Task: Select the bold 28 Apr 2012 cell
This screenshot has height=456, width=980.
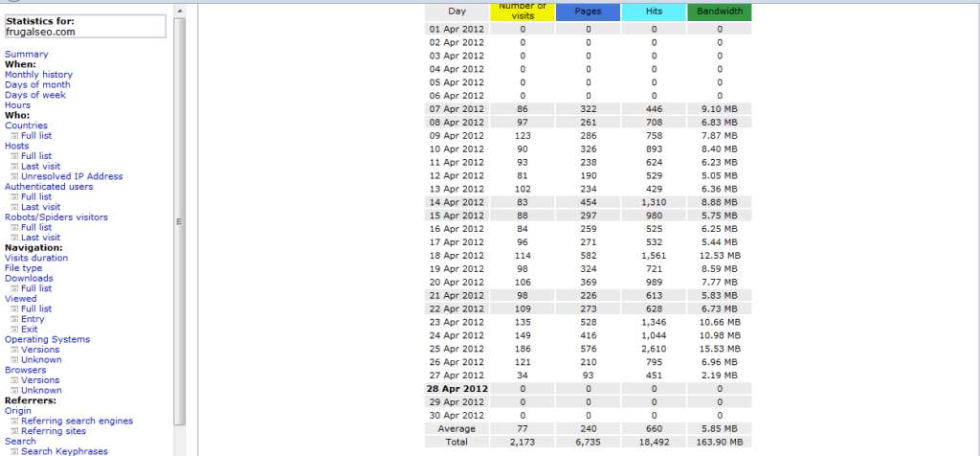Action: [457, 388]
